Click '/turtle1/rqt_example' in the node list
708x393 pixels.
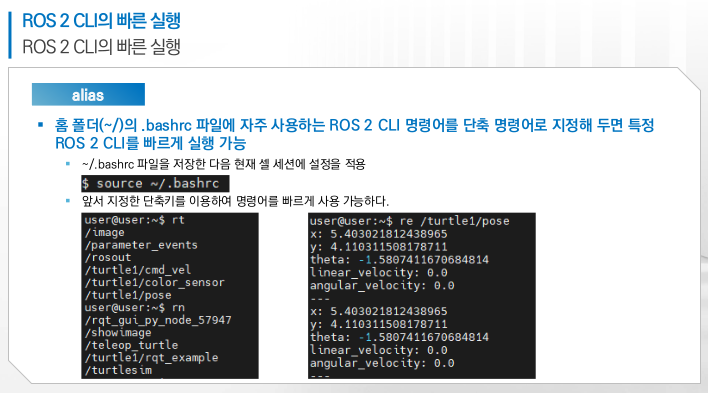(151, 358)
